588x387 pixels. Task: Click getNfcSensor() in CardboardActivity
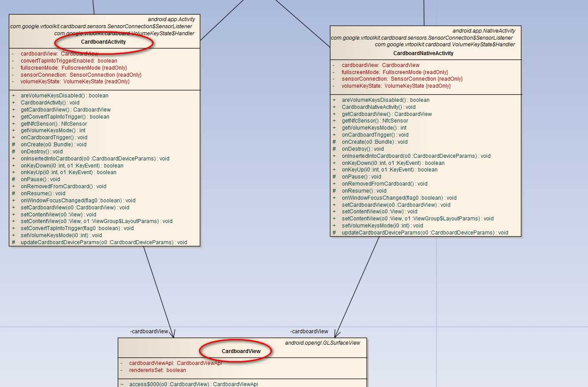tap(54, 124)
